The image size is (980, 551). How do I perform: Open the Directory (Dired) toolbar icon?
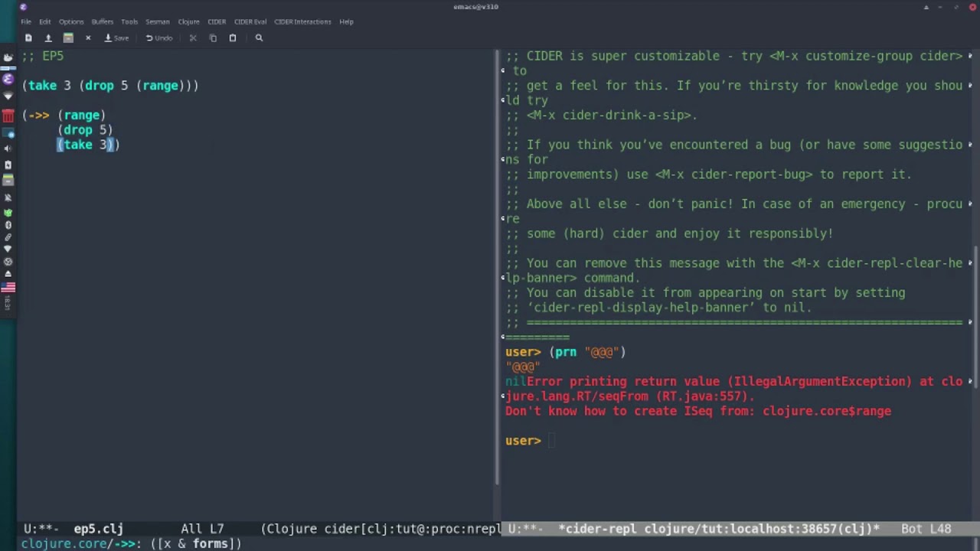click(x=68, y=37)
